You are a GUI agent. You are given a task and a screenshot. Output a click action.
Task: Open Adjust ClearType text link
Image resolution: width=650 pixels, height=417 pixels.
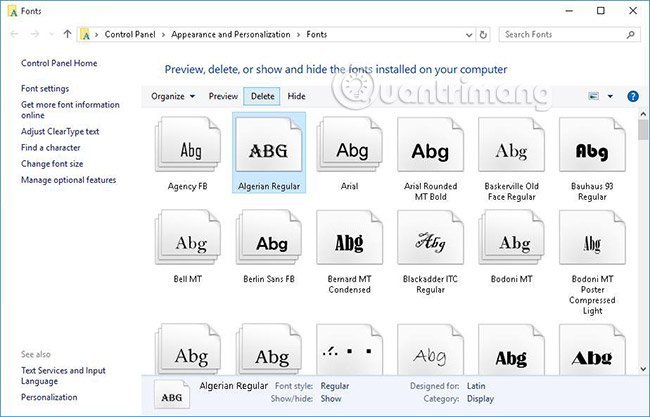tap(60, 132)
